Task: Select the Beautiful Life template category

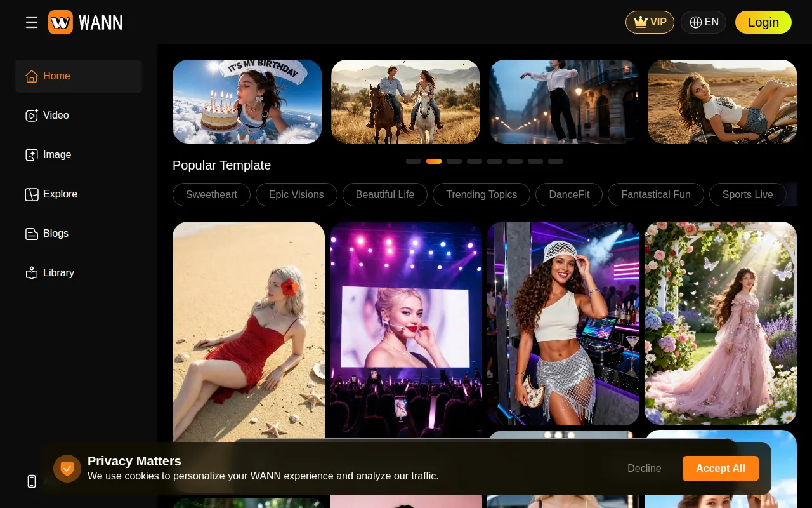Action: [x=385, y=195]
